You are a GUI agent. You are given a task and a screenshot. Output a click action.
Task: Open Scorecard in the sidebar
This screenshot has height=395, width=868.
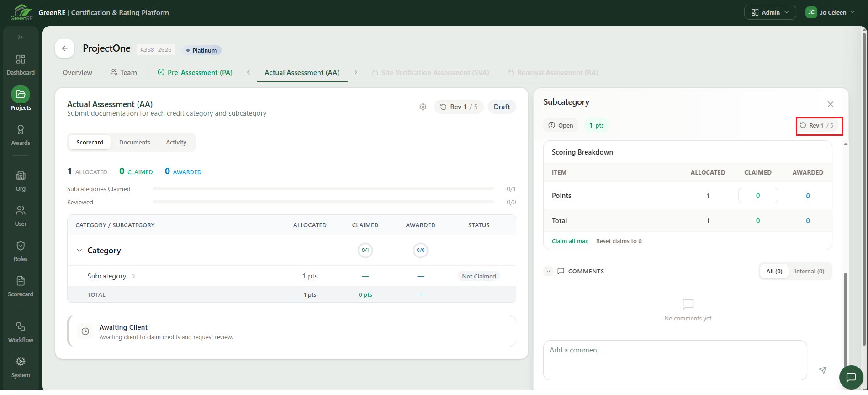click(x=21, y=287)
